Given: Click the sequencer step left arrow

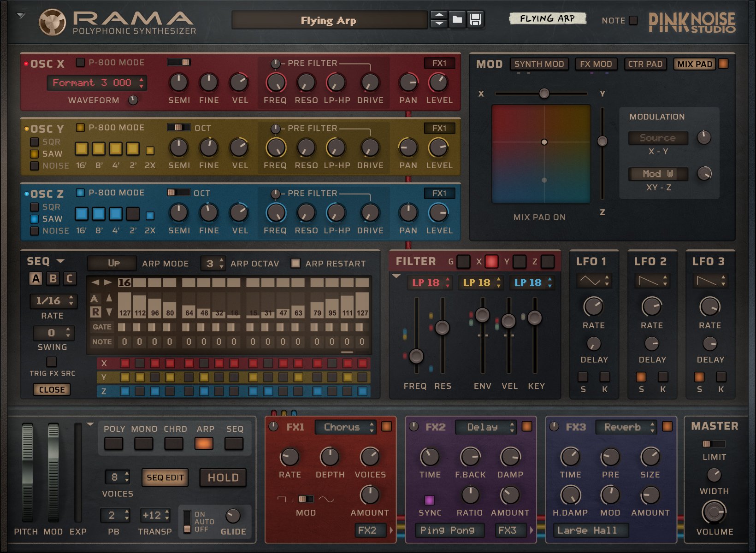Looking at the screenshot, I should point(95,282).
